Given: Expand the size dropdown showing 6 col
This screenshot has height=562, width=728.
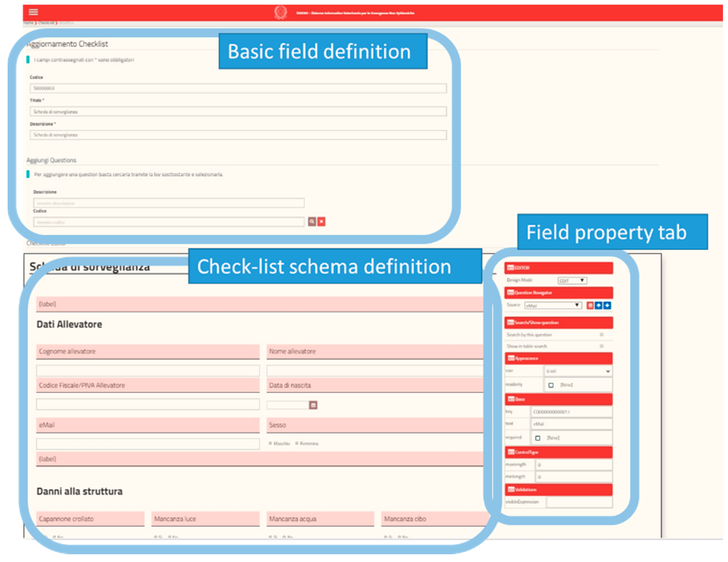Looking at the screenshot, I should click(x=578, y=371).
